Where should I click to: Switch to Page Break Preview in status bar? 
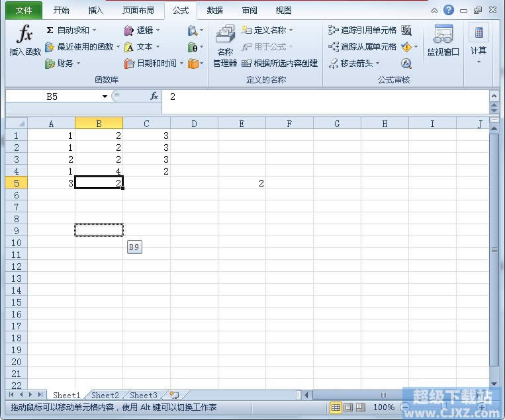[x=361, y=408]
